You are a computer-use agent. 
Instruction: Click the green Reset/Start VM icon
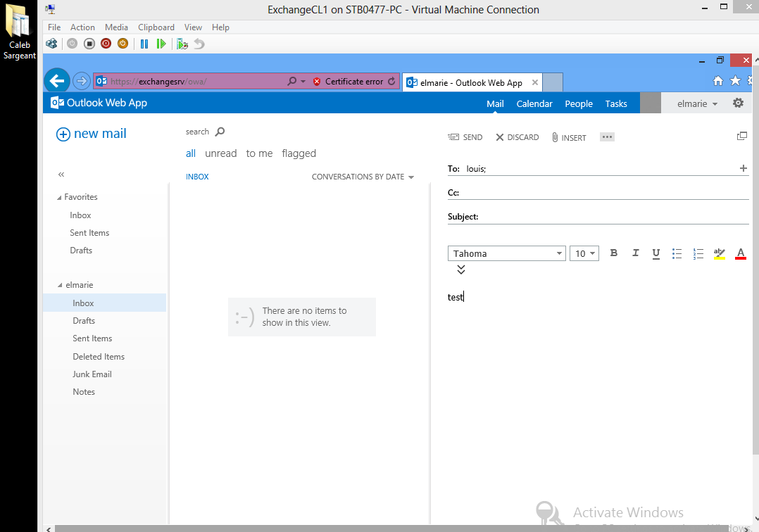click(x=161, y=44)
